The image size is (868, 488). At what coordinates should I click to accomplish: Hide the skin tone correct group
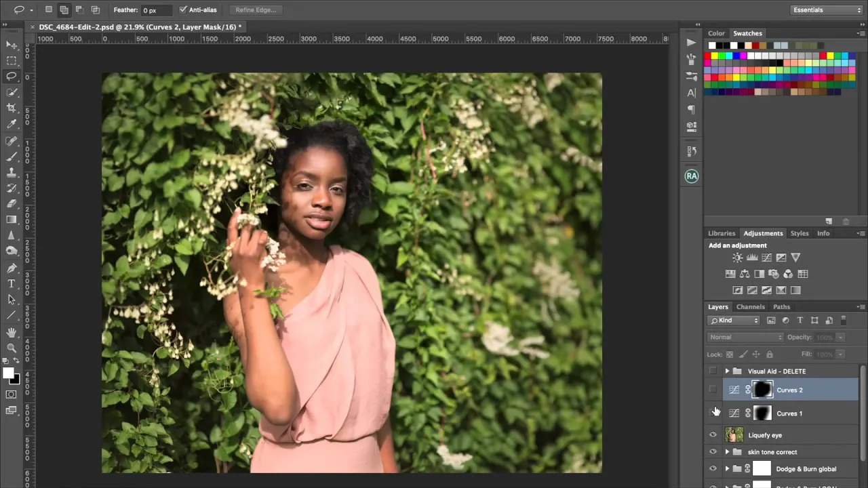click(x=713, y=452)
